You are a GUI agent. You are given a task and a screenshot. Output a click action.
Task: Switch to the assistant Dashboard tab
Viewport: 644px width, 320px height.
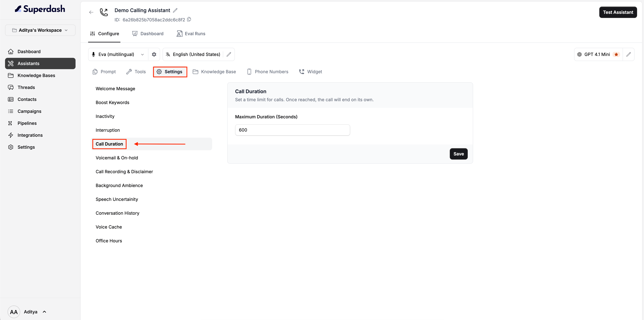click(x=147, y=34)
